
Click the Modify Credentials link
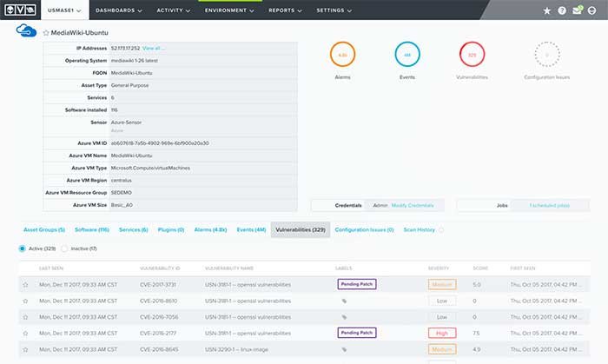(413, 205)
